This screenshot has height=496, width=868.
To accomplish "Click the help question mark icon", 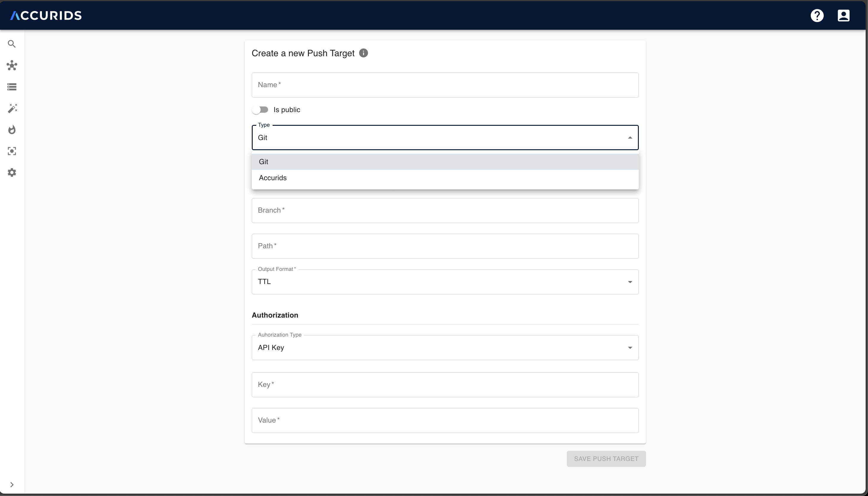I will tap(817, 16).
